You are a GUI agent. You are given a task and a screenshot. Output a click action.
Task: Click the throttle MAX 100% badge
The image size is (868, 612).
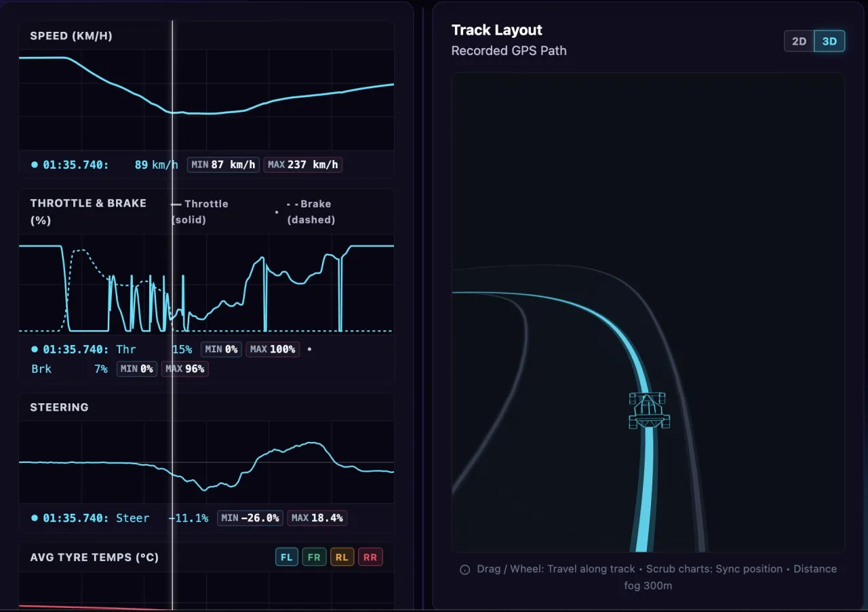click(273, 349)
